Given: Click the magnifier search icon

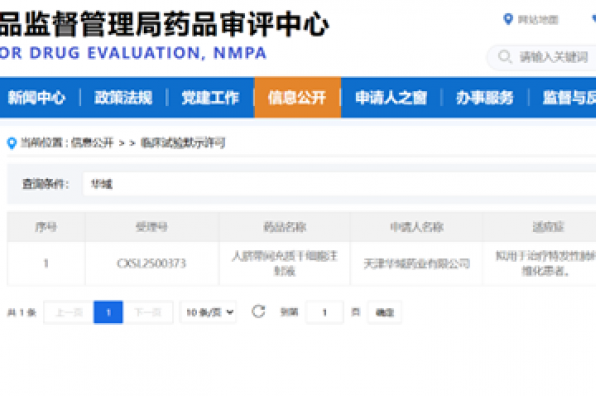Looking at the screenshot, I should click(x=505, y=57).
